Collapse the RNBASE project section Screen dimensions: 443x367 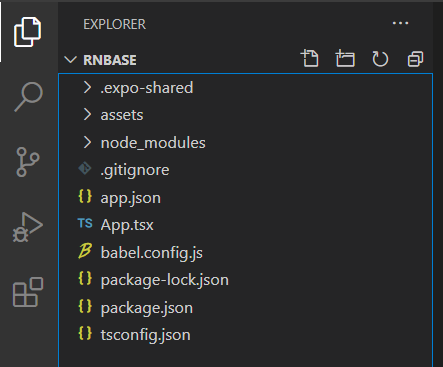[70, 60]
